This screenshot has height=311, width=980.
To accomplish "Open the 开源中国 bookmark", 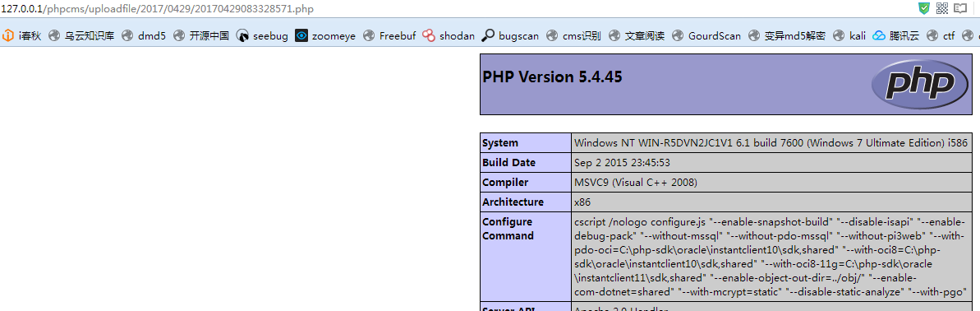I will click(x=200, y=35).
